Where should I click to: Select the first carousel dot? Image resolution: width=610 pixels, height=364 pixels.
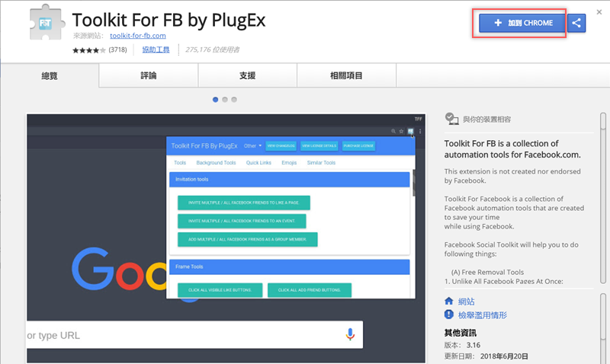click(x=216, y=100)
